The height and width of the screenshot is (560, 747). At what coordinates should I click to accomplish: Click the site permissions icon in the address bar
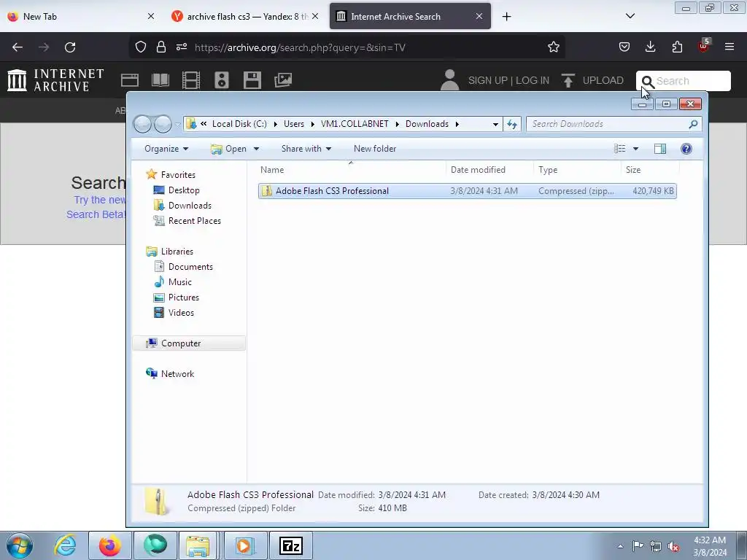tap(182, 47)
